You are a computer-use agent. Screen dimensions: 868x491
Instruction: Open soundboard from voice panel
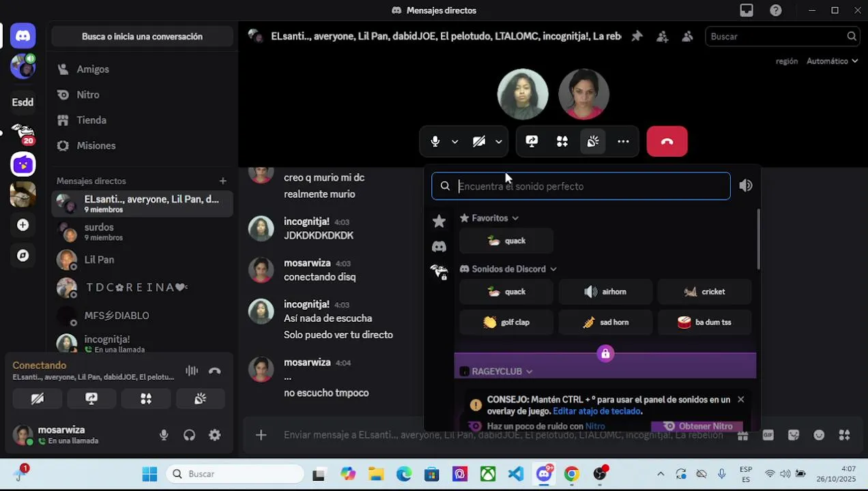point(200,398)
